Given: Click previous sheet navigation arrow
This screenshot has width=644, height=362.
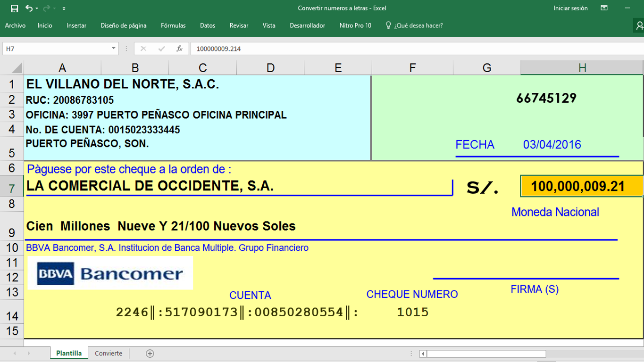Looking at the screenshot, I should [15, 353].
